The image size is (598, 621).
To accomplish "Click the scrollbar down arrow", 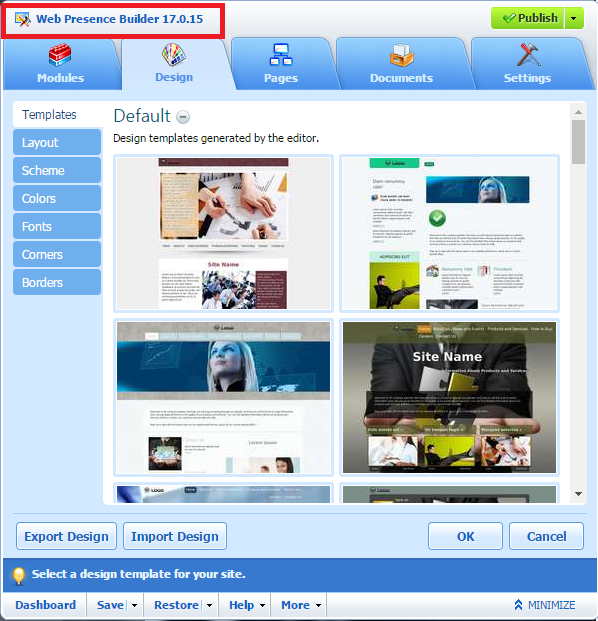I will click(x=579, y=494).
